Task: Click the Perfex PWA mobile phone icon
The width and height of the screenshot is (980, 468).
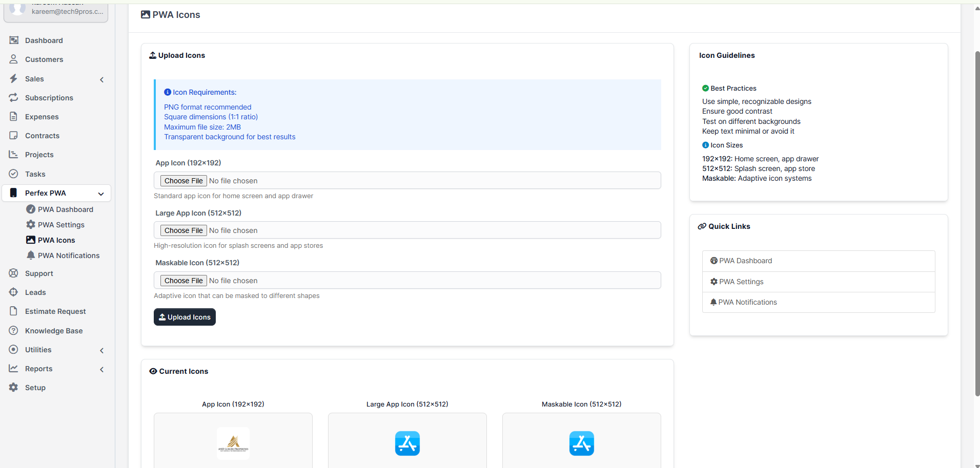Action: [x=14, y=193]
